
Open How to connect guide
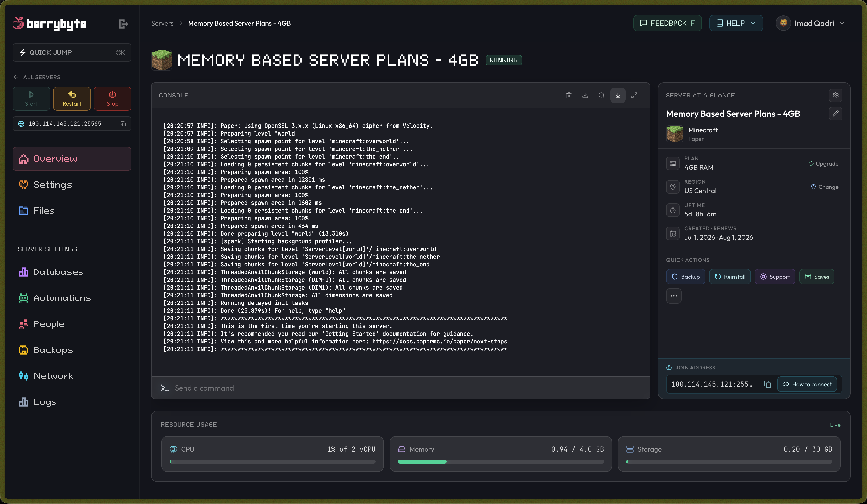(x=807, y=384)
